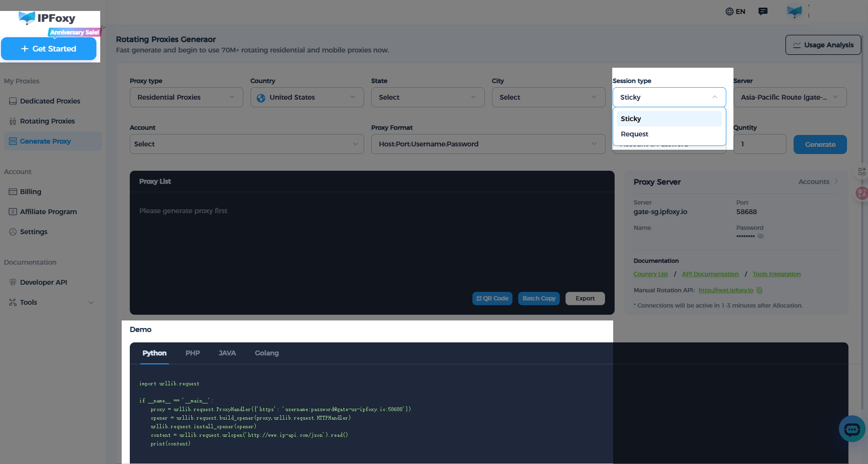Open the Anniversary Sale badge
The height and width of the screenshot is (464, 868).
click(x=74, y=32)
